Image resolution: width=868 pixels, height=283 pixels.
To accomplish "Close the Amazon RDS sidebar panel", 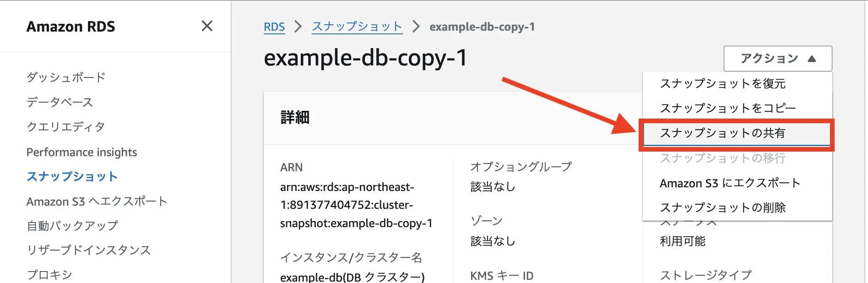I will tap(207, 26).
